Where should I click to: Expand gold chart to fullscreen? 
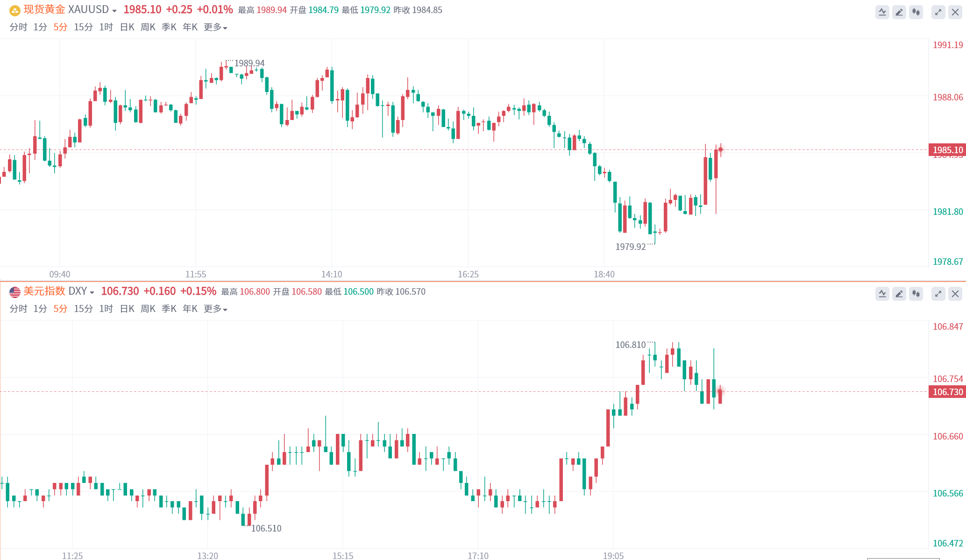(938, 12)
